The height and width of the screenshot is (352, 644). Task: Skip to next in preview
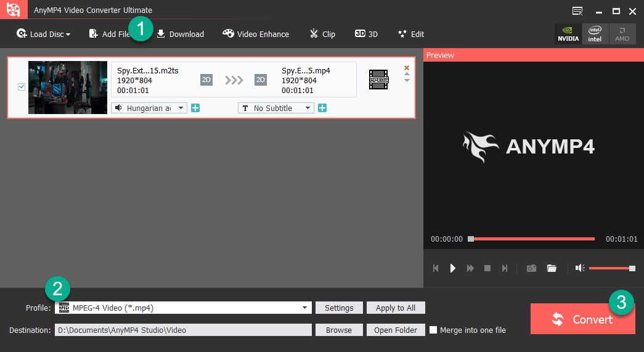coord(505,268)
